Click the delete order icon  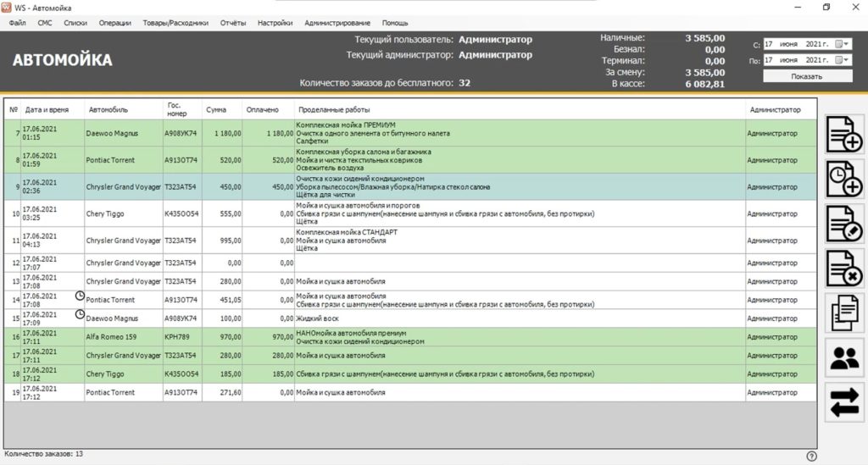(844, 268)
